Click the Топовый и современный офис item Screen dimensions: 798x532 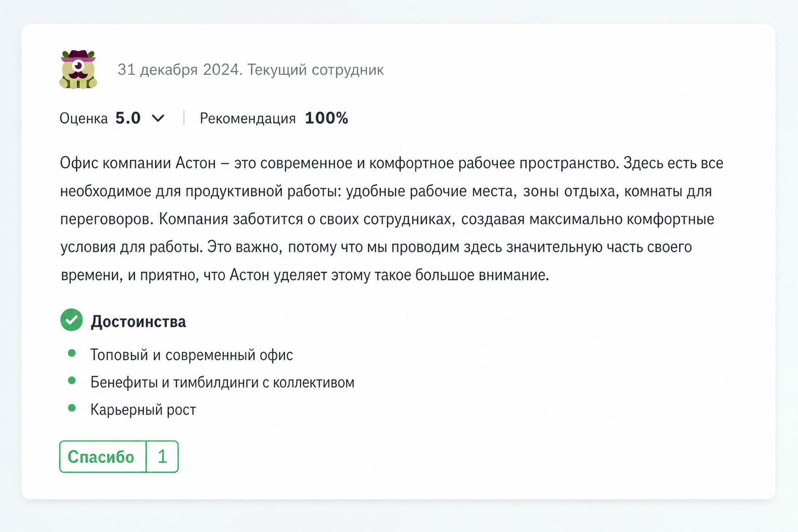(x=192, y=355)
